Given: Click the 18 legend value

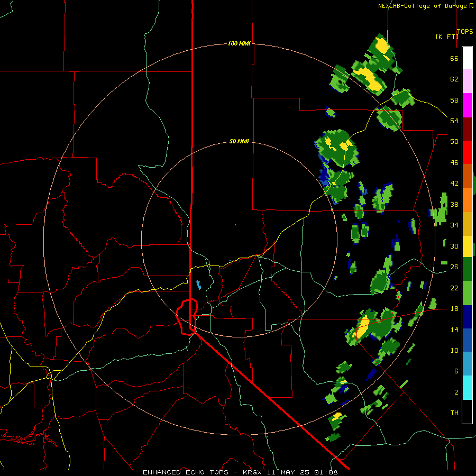Looking at the screenshot, I should pyautogui.click(x=454, y=309).
